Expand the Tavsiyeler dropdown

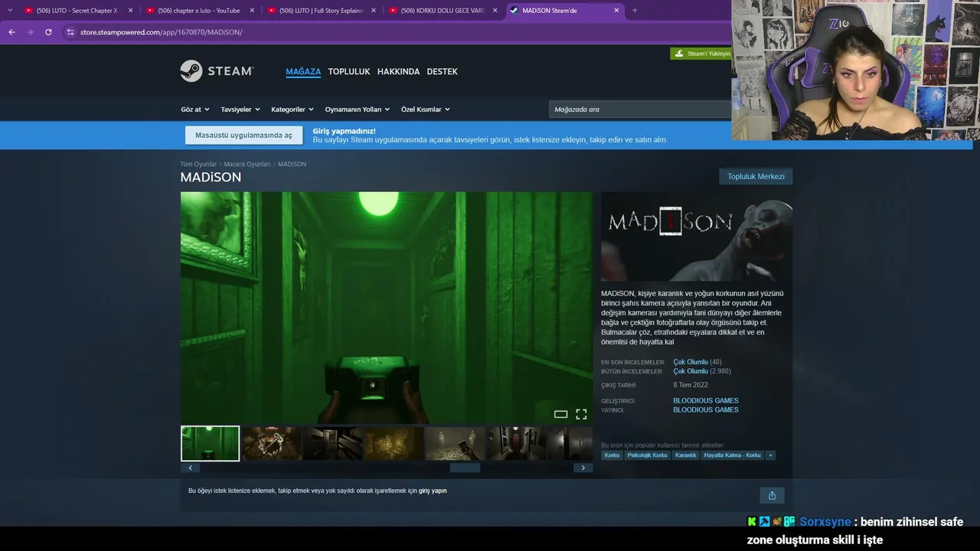click(240, 109)
